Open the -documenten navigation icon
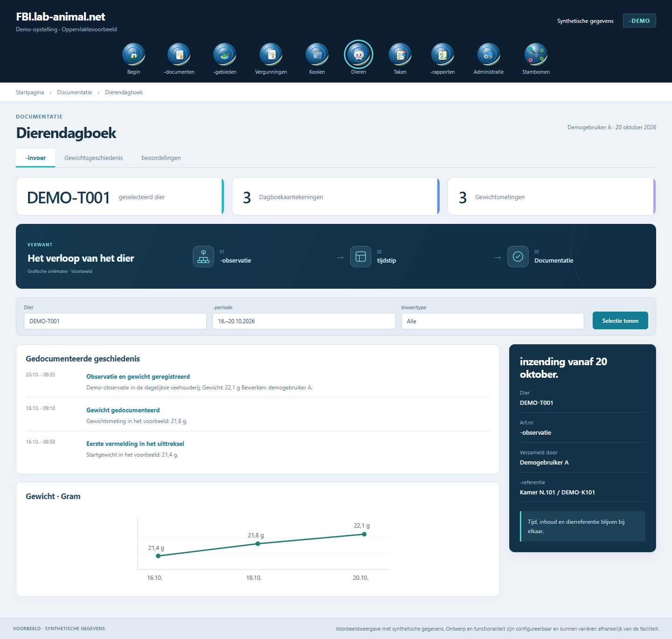 pyautogui.click(x=179, y=55)
